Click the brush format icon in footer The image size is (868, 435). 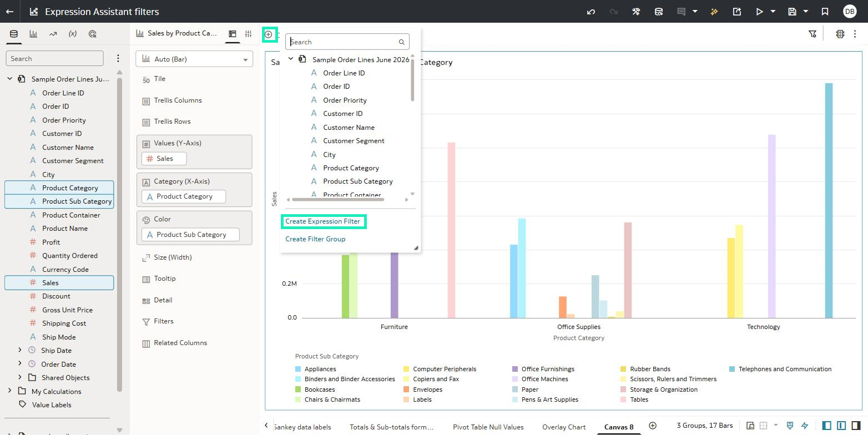[790, 426]
